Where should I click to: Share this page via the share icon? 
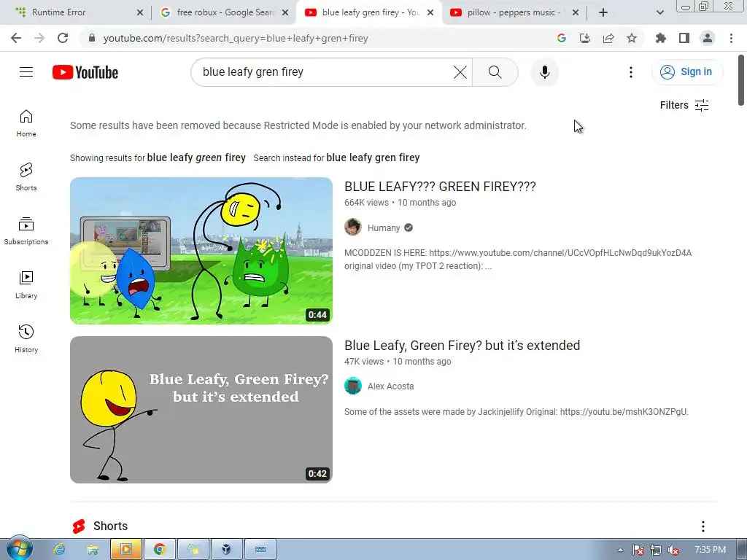tap(608, 38)
